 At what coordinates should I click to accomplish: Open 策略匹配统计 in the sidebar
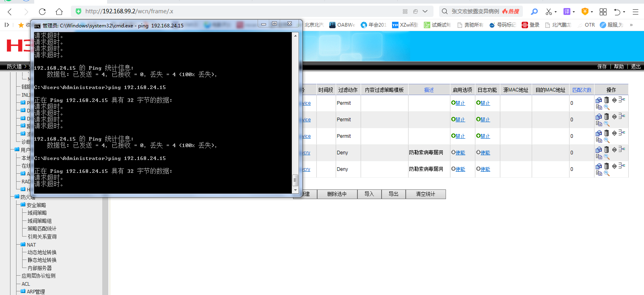click(x=42, y=229)
